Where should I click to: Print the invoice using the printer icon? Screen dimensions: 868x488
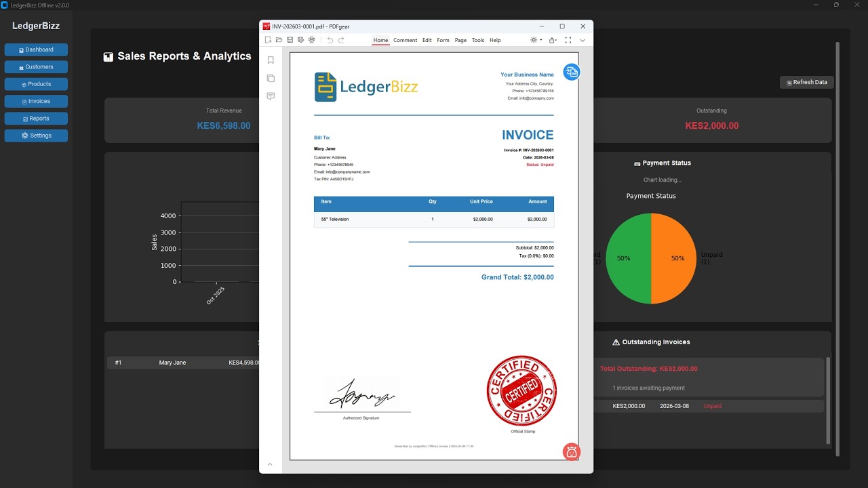tap(311, 40)
